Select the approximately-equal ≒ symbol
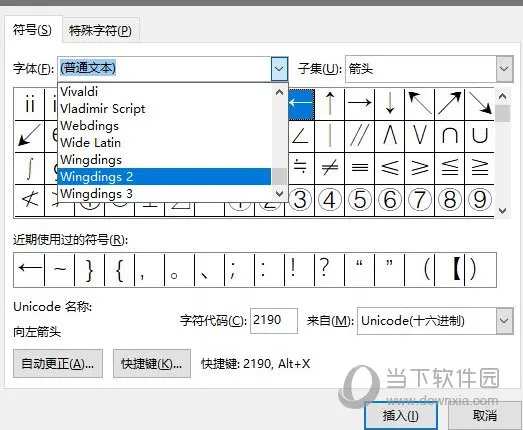Viewport: 523px width, 430px height. [300, 168]
